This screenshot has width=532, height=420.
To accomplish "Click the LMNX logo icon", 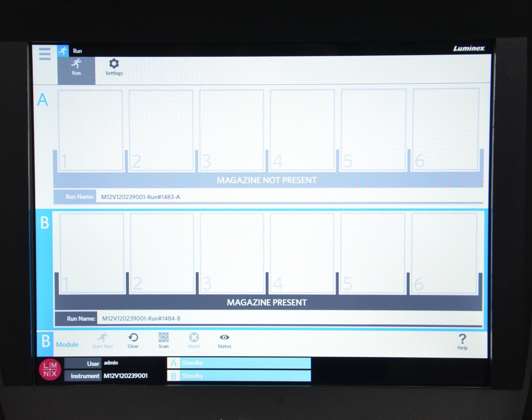I will pyautogui.click(x=50, y=369).
